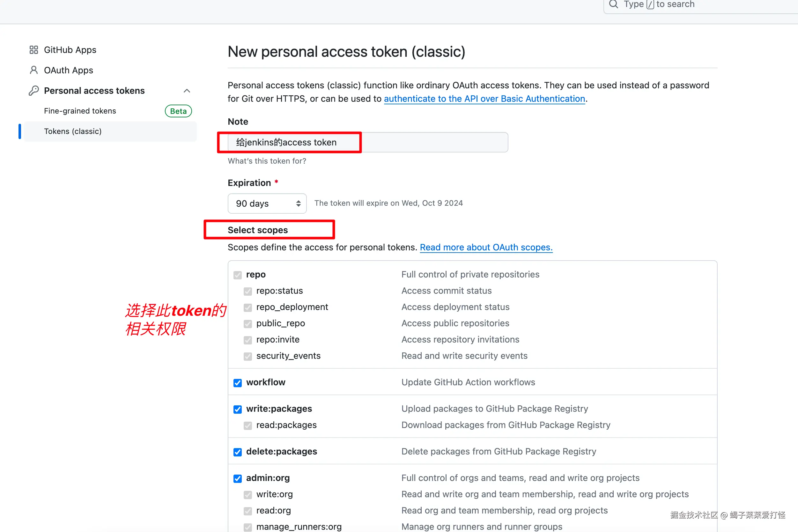The height and width of the screenshot is (532, 798).
Task: Click the search magnifier icon
Action: (x=613, y=4)
